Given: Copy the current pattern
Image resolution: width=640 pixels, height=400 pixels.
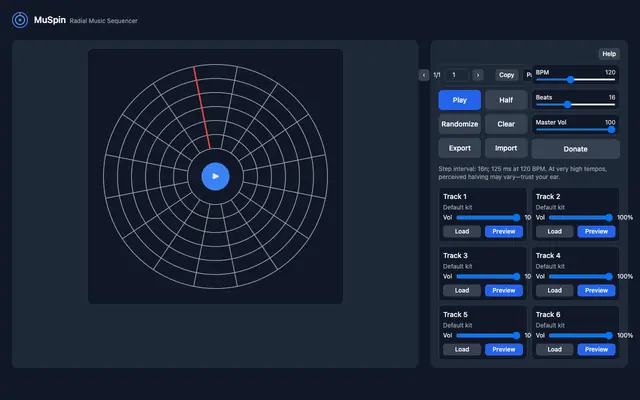Looking at the screenshot, I should [507, 75].
